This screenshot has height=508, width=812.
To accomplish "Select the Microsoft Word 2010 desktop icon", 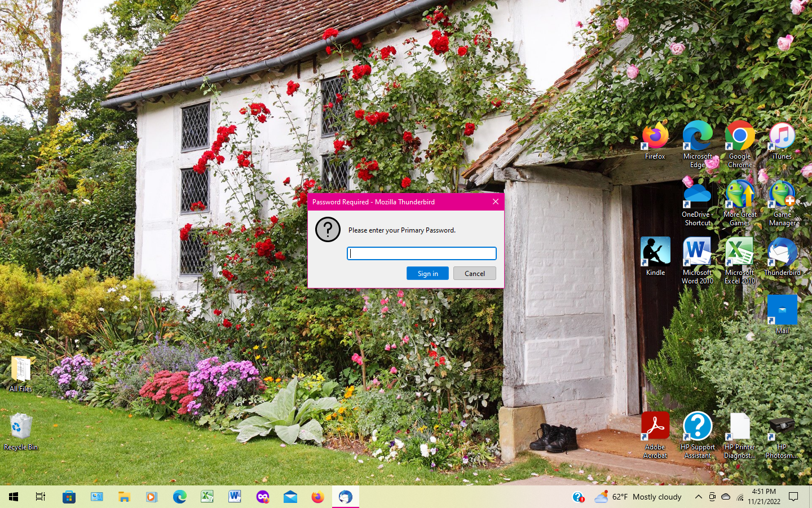I will (x=698, y=261).
